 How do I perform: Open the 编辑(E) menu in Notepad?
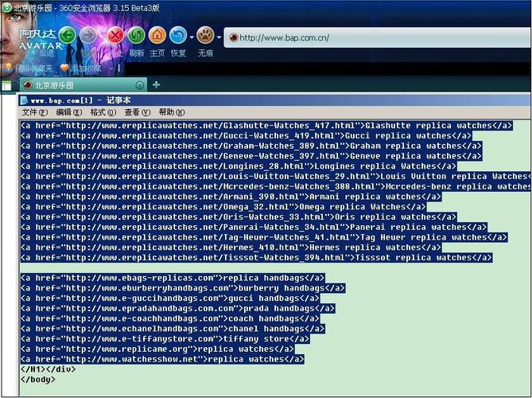coord(69,112)
